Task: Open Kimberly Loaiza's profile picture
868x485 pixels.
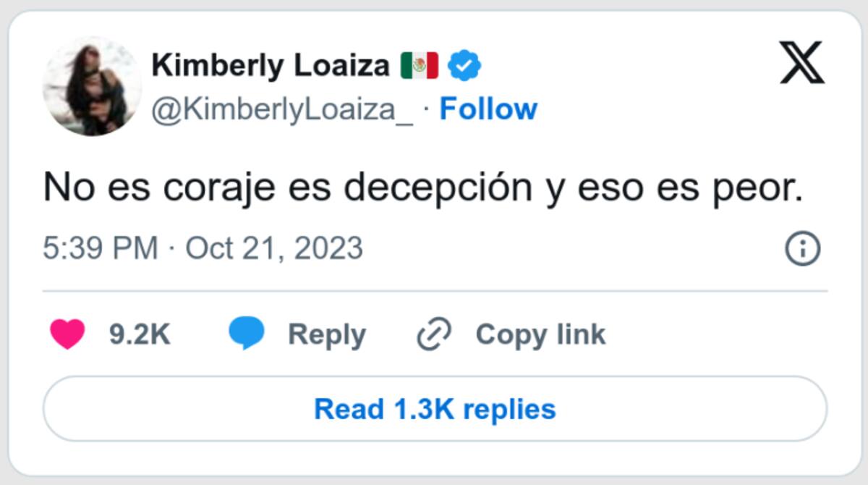Action: coord(92,87)
